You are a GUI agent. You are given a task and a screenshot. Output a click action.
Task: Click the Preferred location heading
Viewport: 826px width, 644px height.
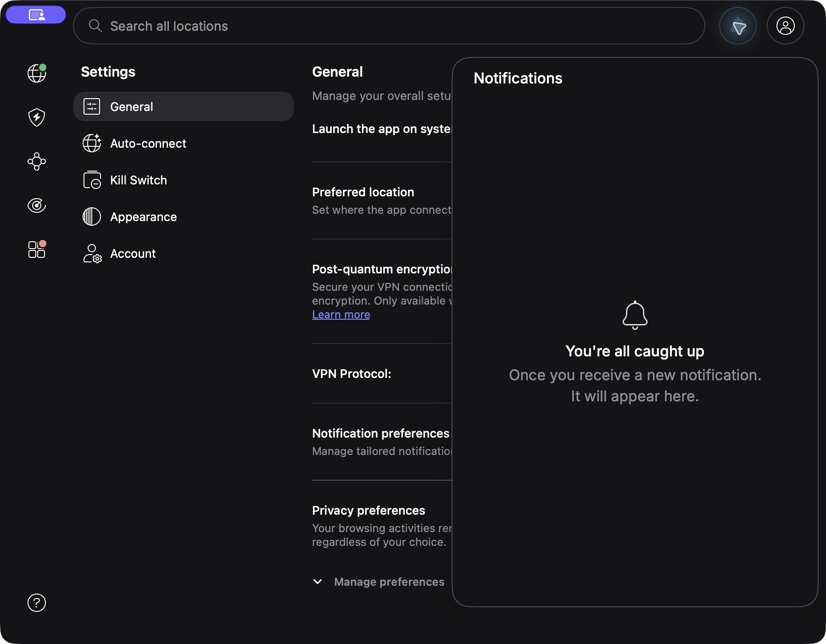(363, 192)
